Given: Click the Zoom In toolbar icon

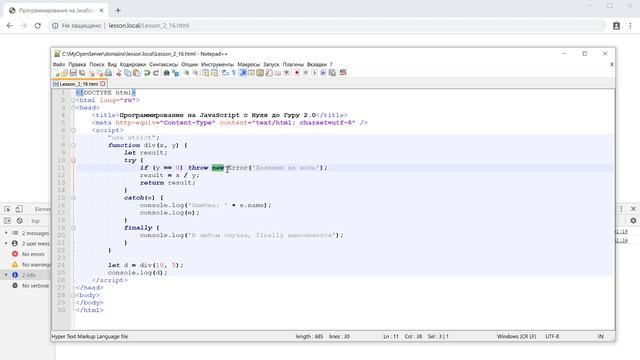Looking at the screenshot, I should (186, 73).
